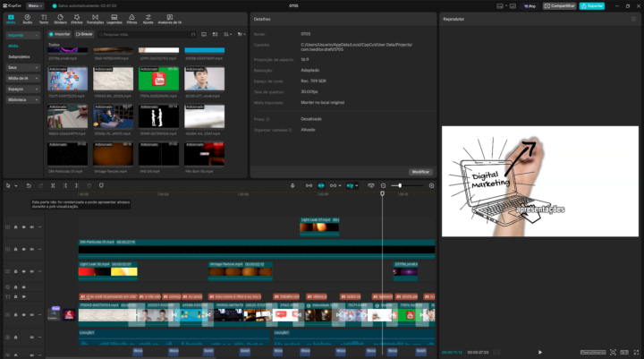644x359 pixels.
Task: Click the delete-left trim tool
Action: pos(65,185)
